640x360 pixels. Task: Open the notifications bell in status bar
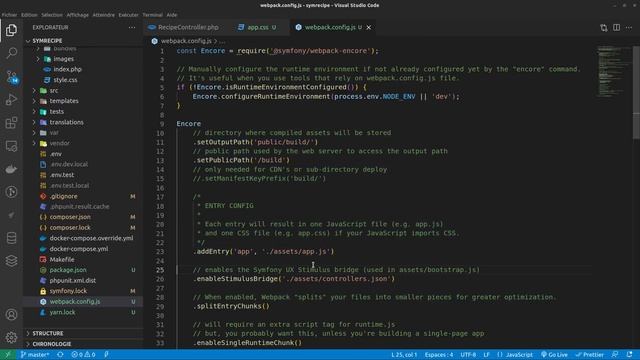click(629, 355)
